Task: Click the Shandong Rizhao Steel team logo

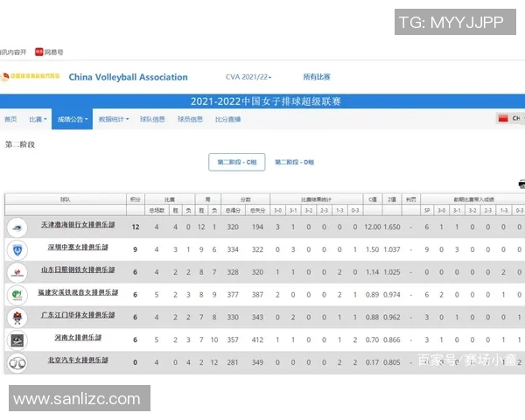Action: click(17, 271)
